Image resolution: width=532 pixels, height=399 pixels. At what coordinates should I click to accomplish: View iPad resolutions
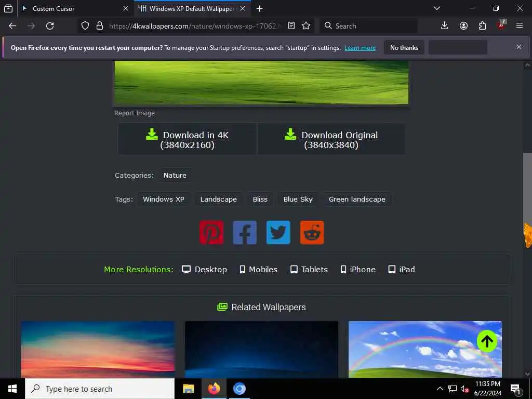402,270
